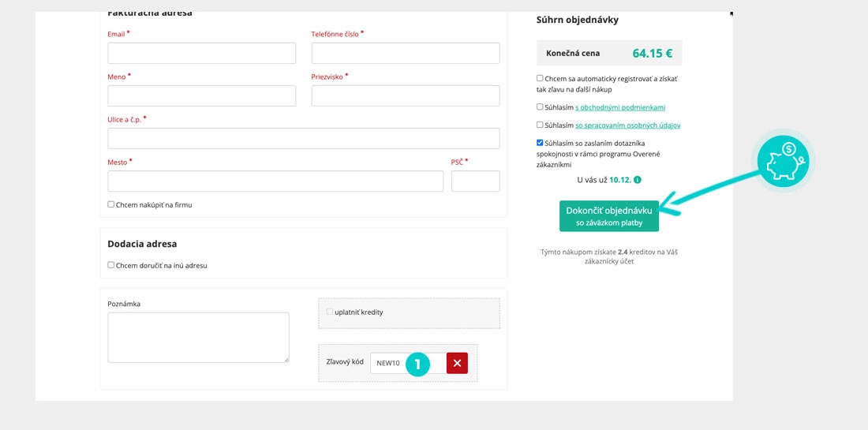
Task: Click inside the Poznámka textarea
Action: pyautogui.click(x=198, y=337)
